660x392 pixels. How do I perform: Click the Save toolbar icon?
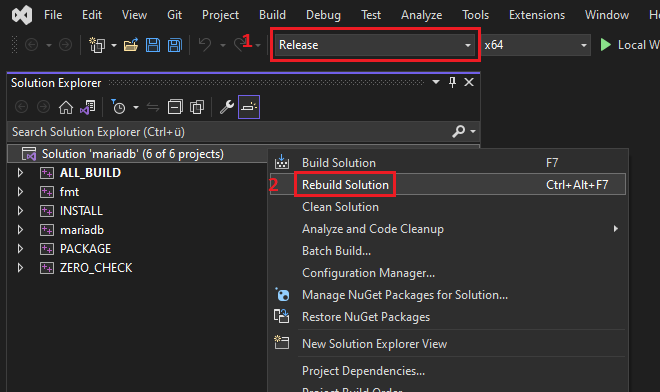coord(153,45)
